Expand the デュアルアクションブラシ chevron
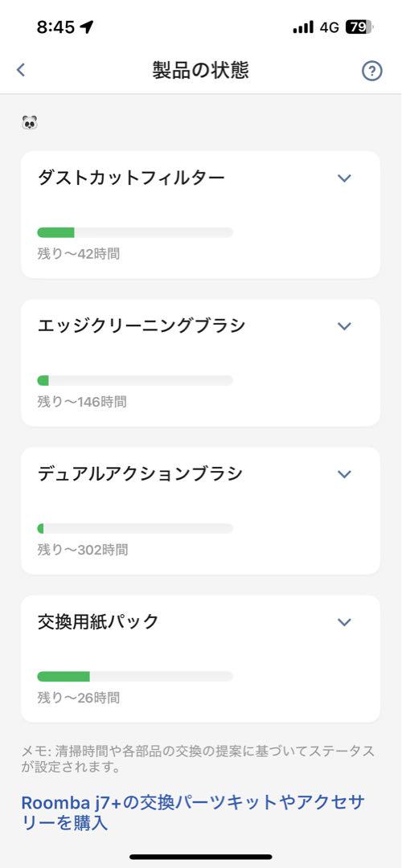Image resolution: width=402 pixels, height=868 pixels. click(x=344, y=474)
